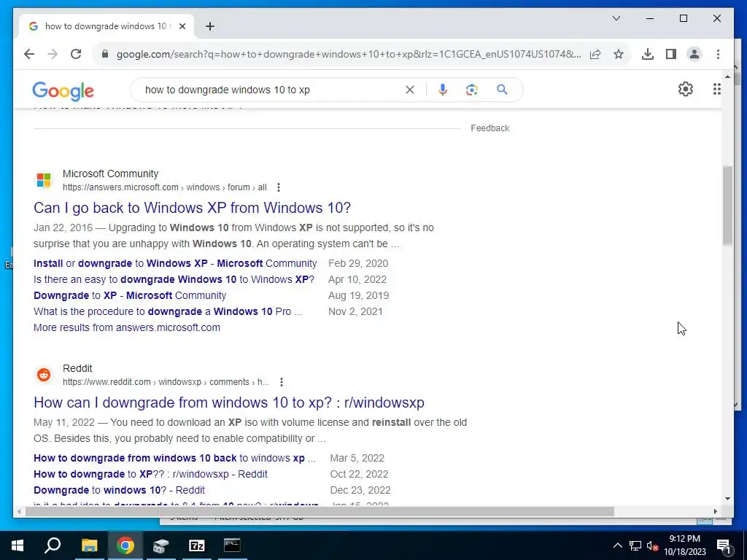This screenshot has height=560, width=747.
Task: Open the command prompt taskbar icon
Action: (x=232, y=545)
